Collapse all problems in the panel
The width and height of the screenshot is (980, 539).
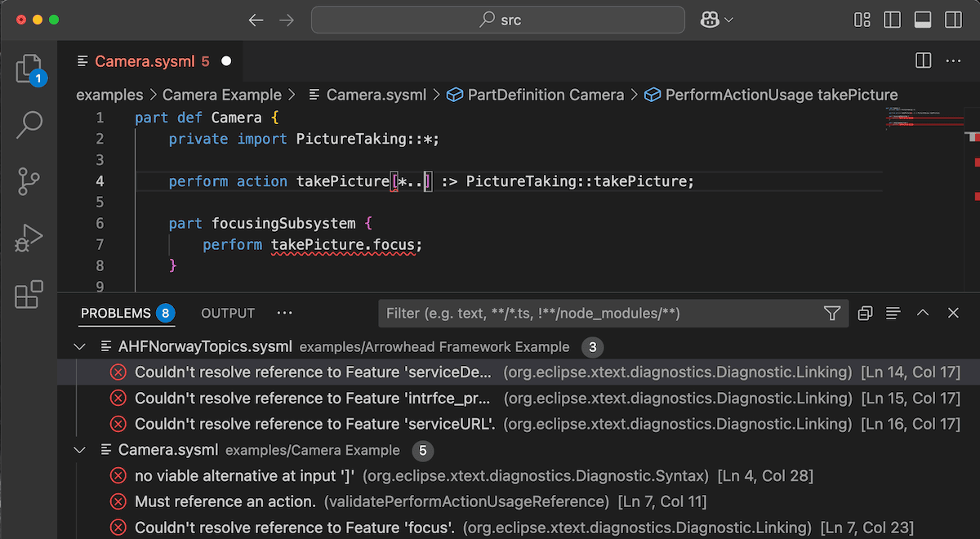(x=865, y=313)
